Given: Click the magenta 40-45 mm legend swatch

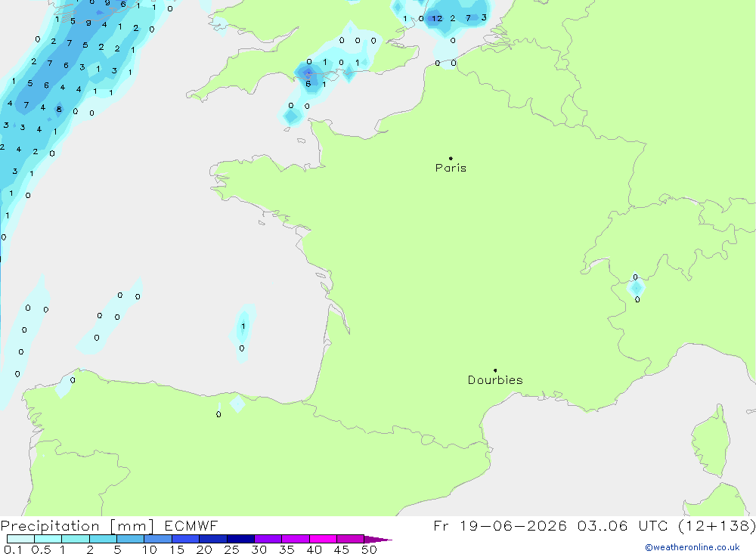Looking at the screenshot, I should point(323,539).
